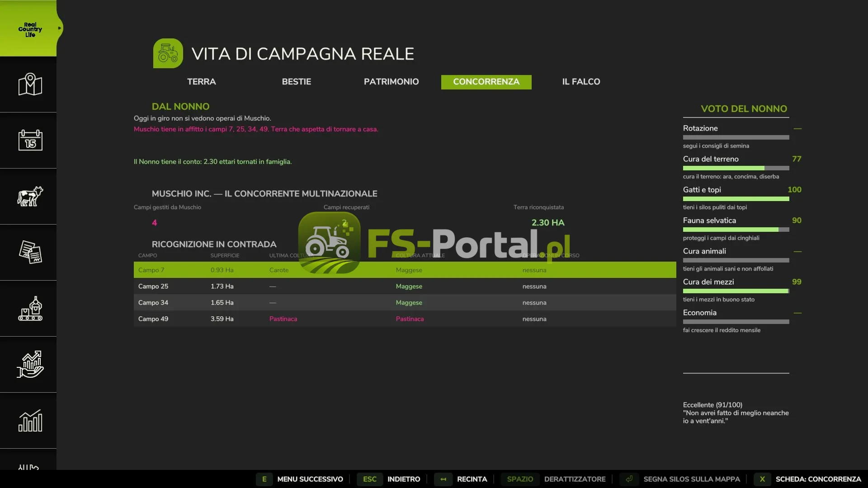The image size is (868, 488).
Task: Open the contracts documents icon page
Action: point(30,252)
